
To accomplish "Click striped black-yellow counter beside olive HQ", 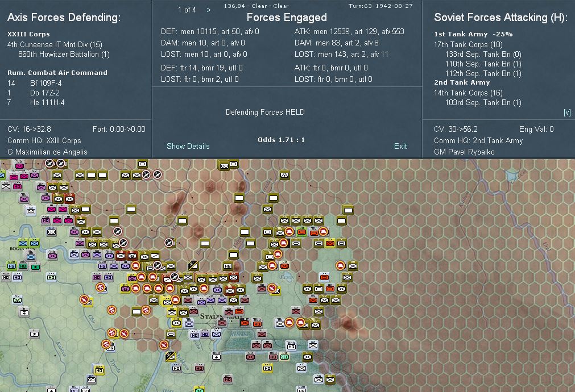I will (193, 265).
